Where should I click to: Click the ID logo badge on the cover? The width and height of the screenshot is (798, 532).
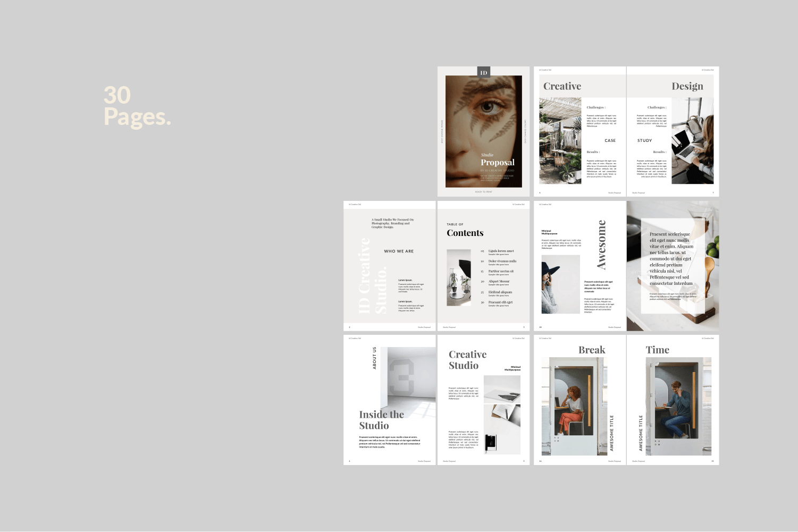(x=483, y=72)
